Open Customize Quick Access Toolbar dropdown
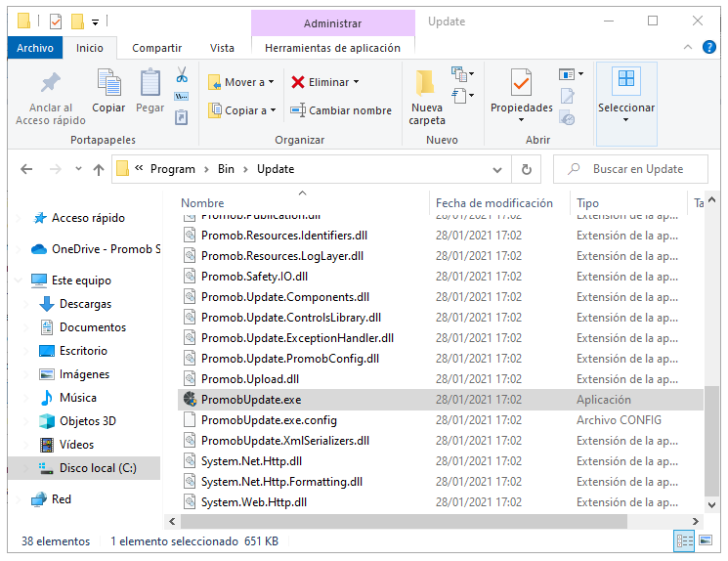 pos(95,22)
